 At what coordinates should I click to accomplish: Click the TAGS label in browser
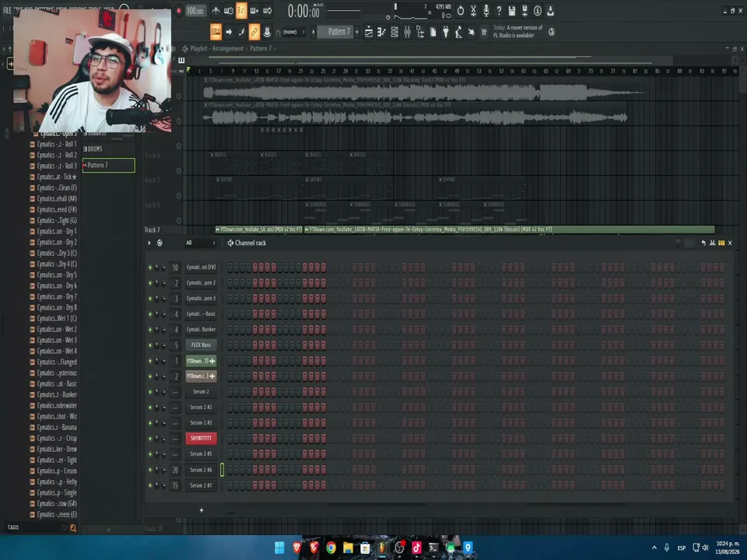pos(13,527)
